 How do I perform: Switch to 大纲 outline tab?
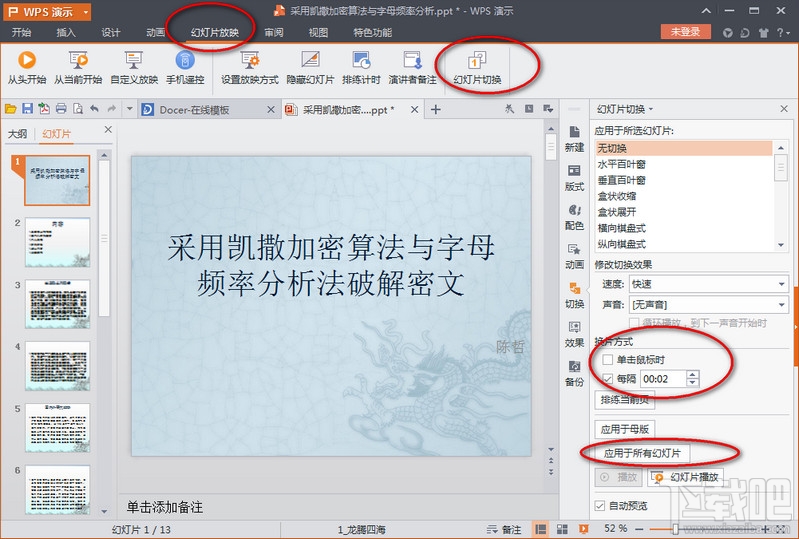(x=18, y=133)
